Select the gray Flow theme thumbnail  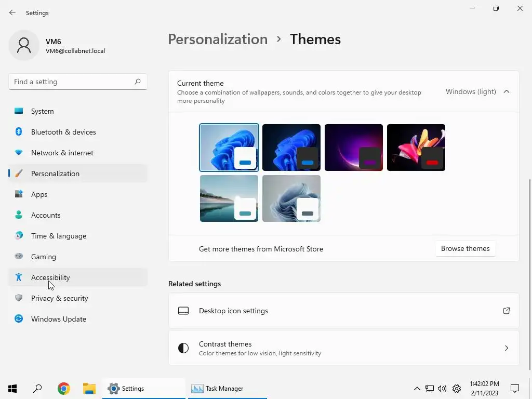[291, 198]
